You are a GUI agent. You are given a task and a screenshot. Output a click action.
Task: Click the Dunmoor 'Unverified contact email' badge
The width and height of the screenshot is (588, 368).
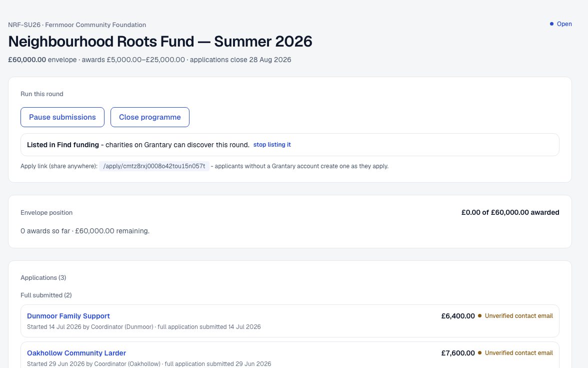point(515,316)
